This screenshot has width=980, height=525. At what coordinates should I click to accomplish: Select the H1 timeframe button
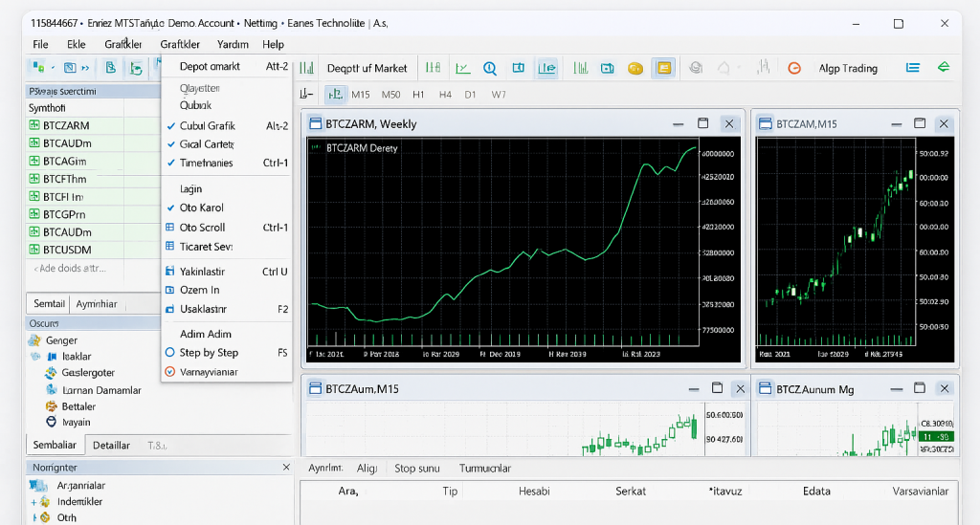point(418,95)
